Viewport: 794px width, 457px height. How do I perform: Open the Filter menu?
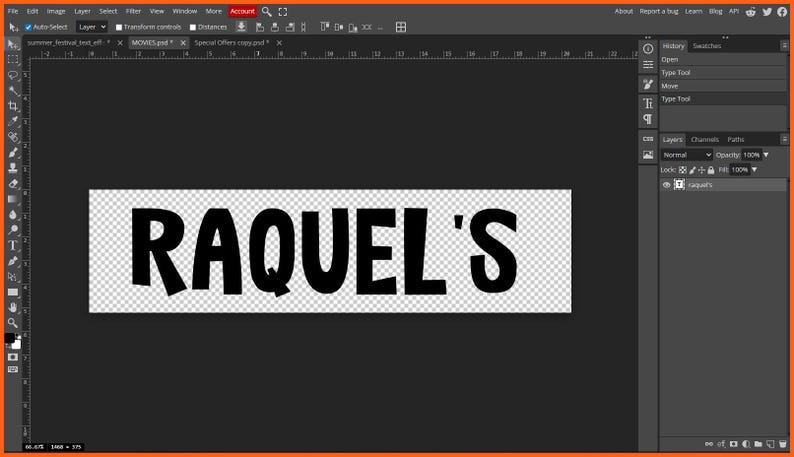(x=133, y=11)
